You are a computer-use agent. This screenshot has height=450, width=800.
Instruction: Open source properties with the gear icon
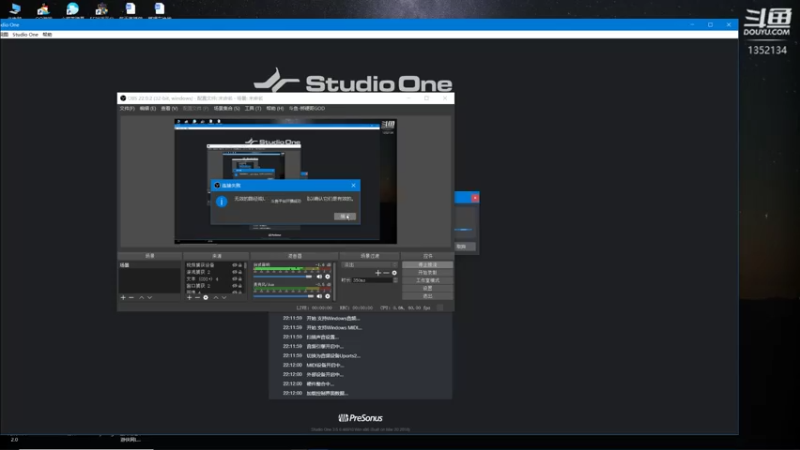pos(206,297)
